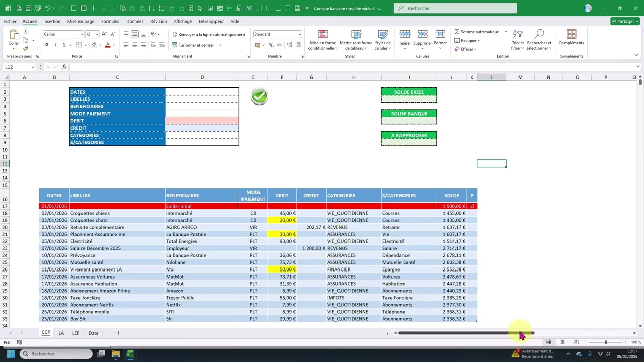Collapse the ribbon with the chevron
This screenshot has width=644, height=362.
click(x=636, y=56)
